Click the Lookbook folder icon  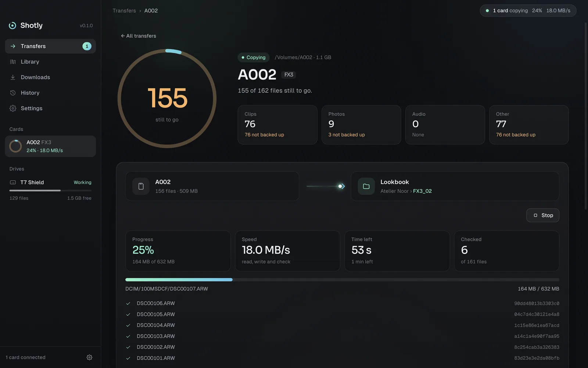click(366, 186)
